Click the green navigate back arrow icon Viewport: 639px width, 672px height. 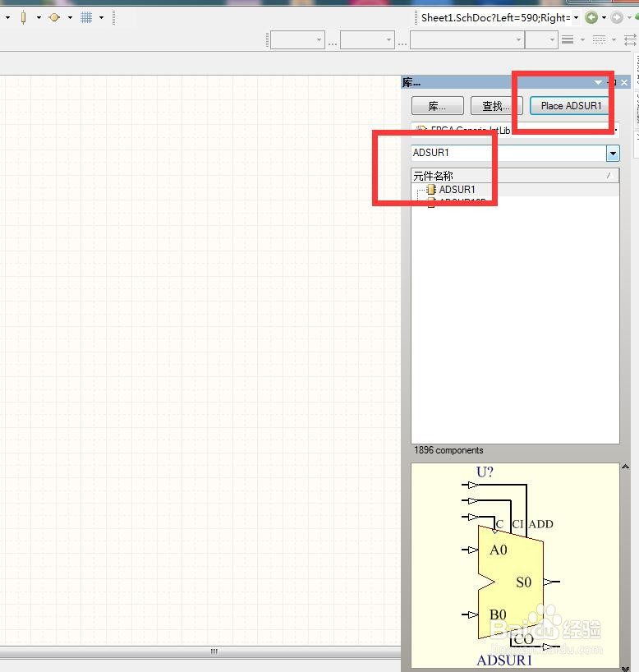(x=591, y=17)
